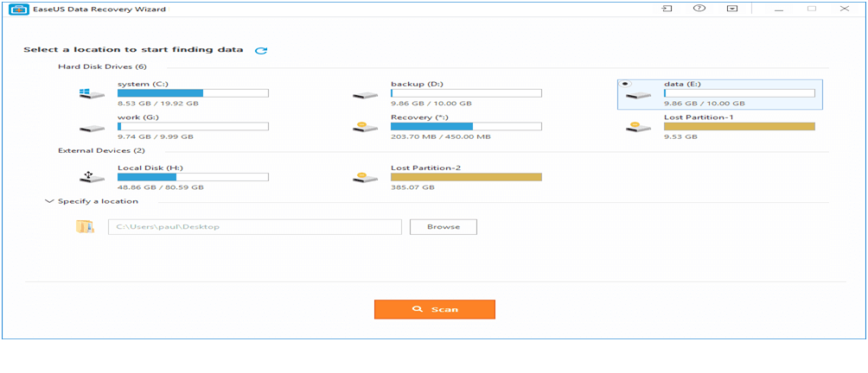Select the backup (D:) drive icon

pyautogui.click(x=366, y=95)
